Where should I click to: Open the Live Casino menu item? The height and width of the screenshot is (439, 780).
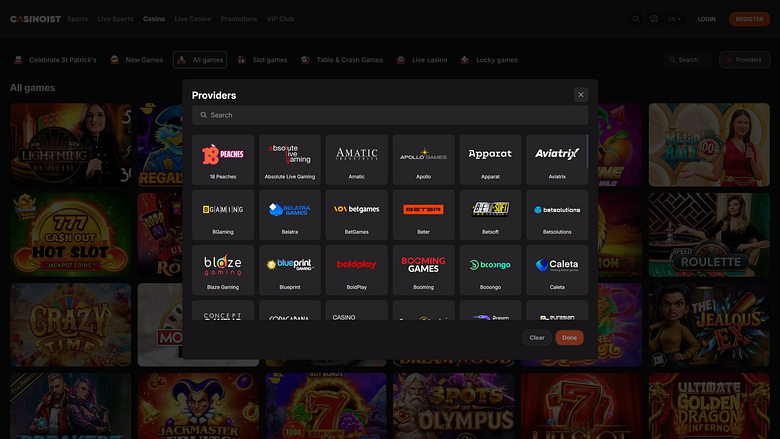[x=193, y=19]
